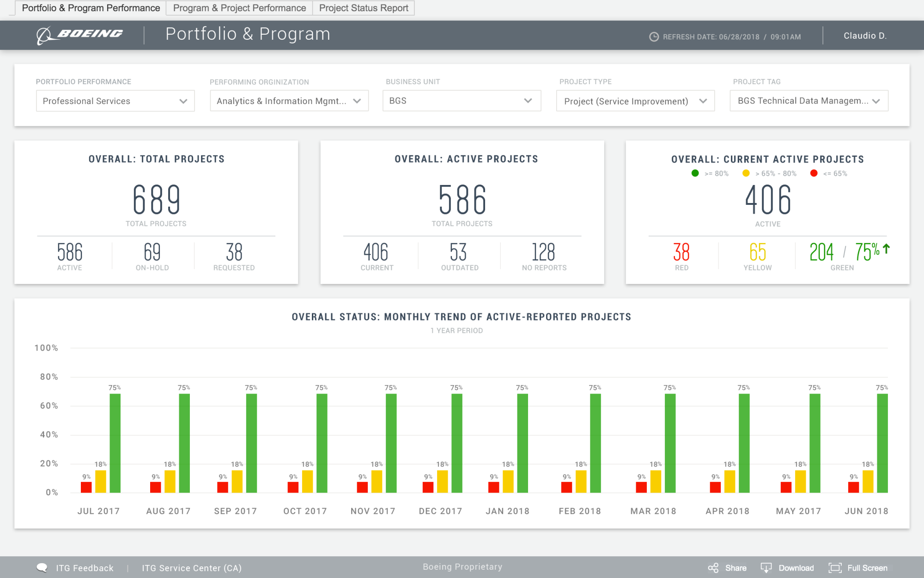Expand the Performing Organization dropdown
Screen dimensions: 924x578
pyautogui.click(x=289, y=101)
